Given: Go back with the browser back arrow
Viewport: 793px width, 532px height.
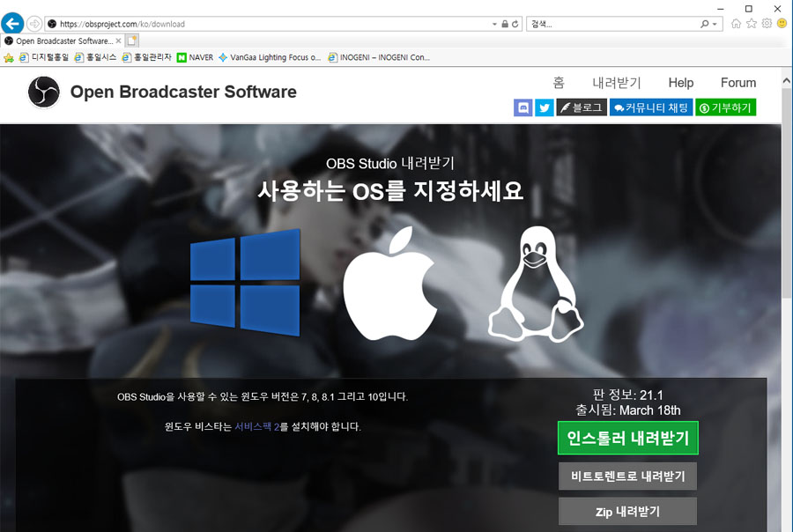Looking at the screenshot, I should click(12, 23).
